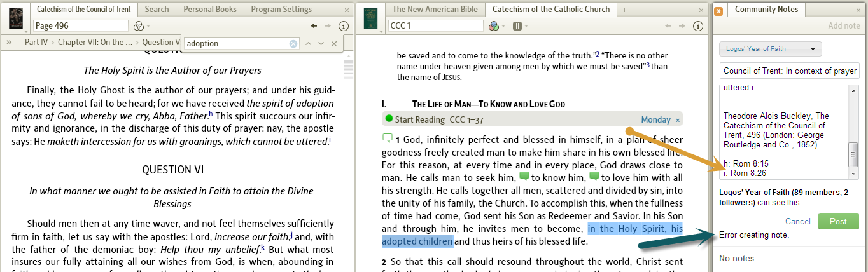Image resolution: width=868 pixels, height=272 pixels.
Task: Click Add note in Community Notes
Action: pyautogui.click(x=844, y=26)
